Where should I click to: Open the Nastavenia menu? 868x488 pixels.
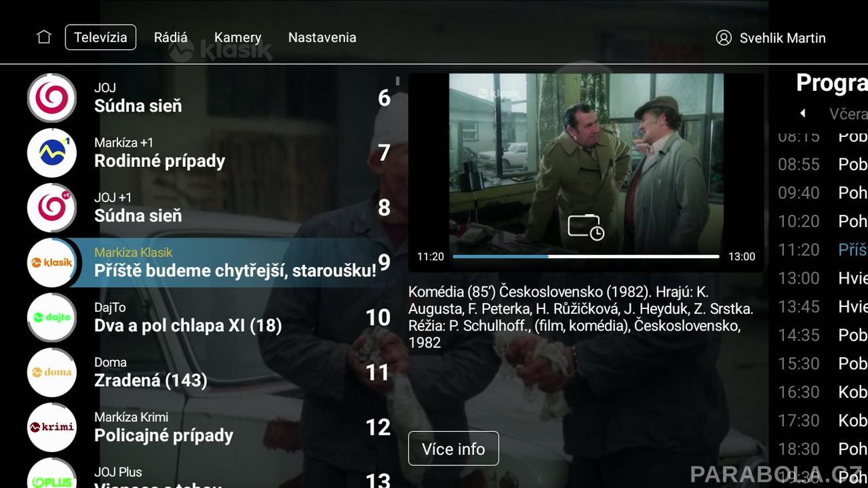[x=322, y=37]
